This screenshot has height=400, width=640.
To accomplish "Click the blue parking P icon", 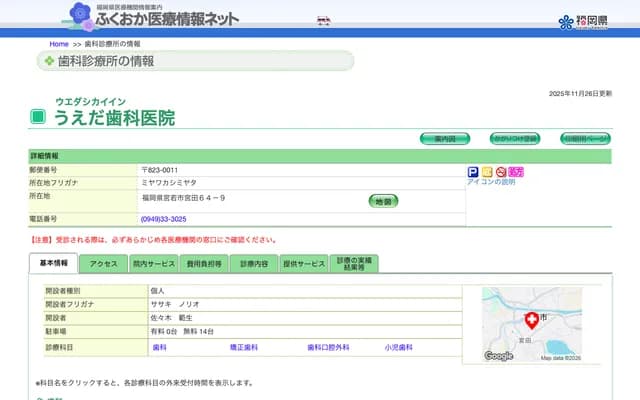I will 473,172.
